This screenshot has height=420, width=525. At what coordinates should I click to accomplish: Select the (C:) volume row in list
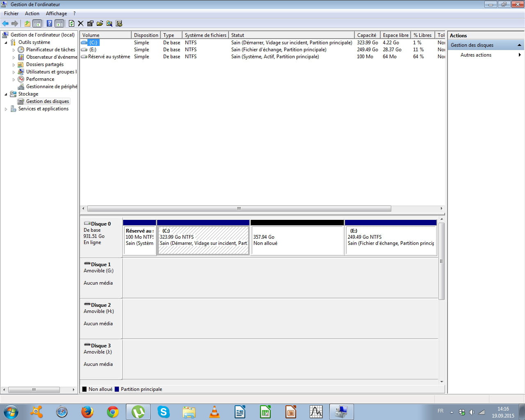click(x=262, y=43)
